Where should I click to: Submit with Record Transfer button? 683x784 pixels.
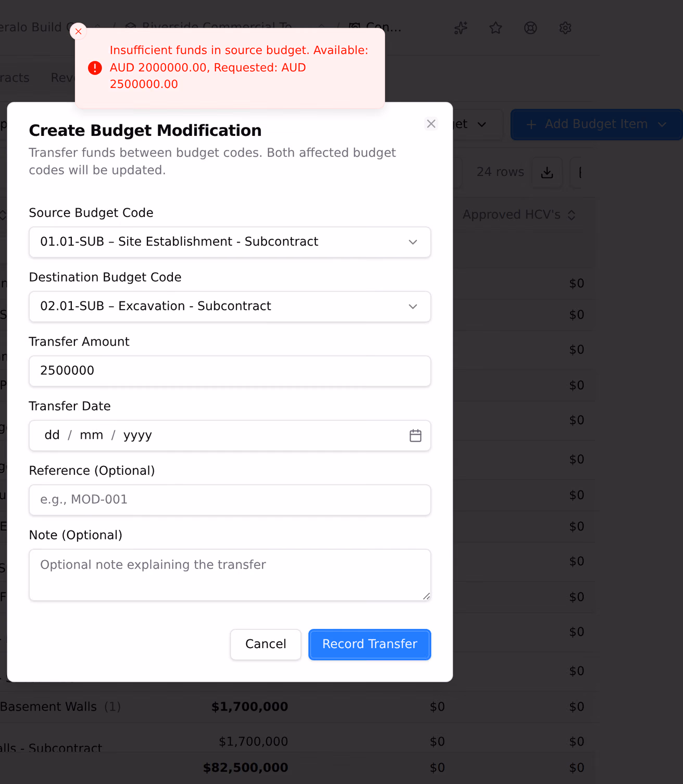(x=370, y=644)
